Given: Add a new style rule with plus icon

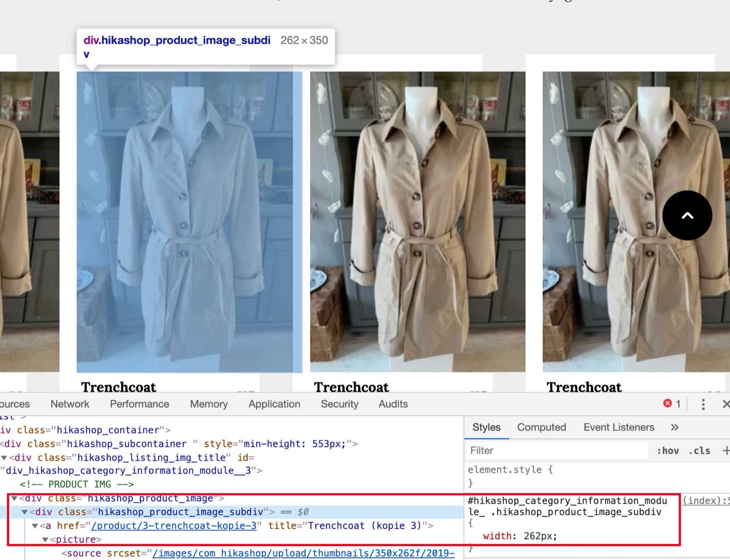Looking at the screenshot, I should (x=725, y=451).
